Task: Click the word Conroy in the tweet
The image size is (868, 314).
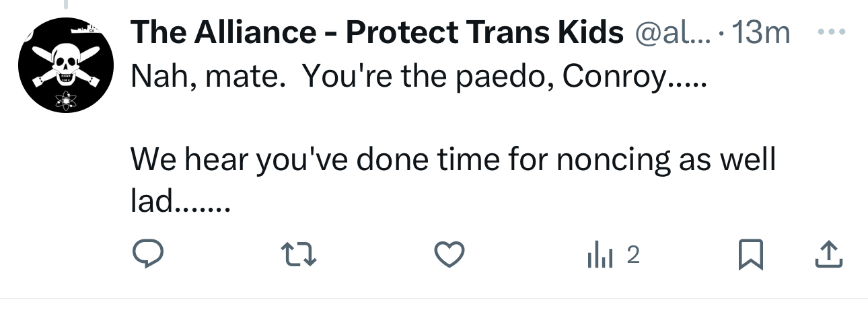Action: pos(614,79)
